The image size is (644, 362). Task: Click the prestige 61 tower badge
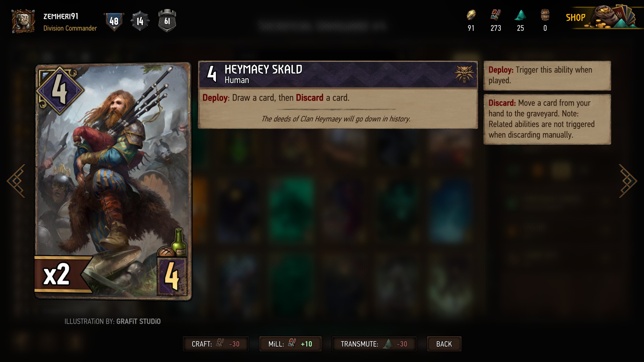(167, 21)
